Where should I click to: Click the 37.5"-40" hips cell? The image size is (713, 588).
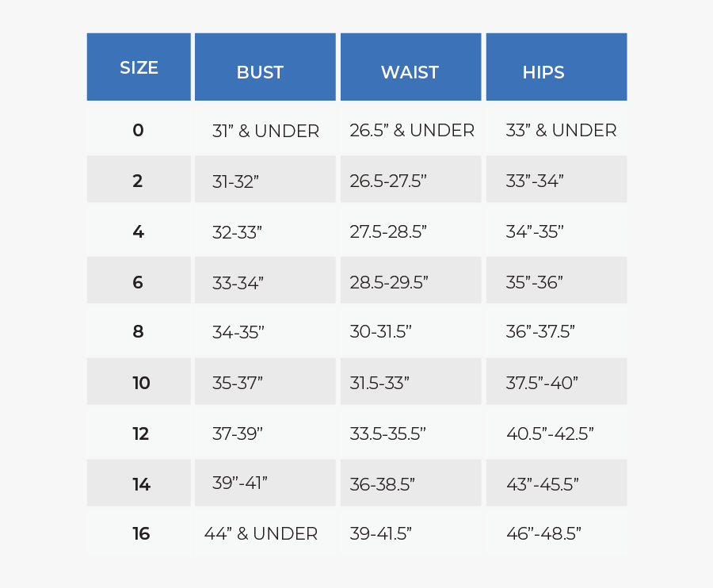[x=542, y=384]
